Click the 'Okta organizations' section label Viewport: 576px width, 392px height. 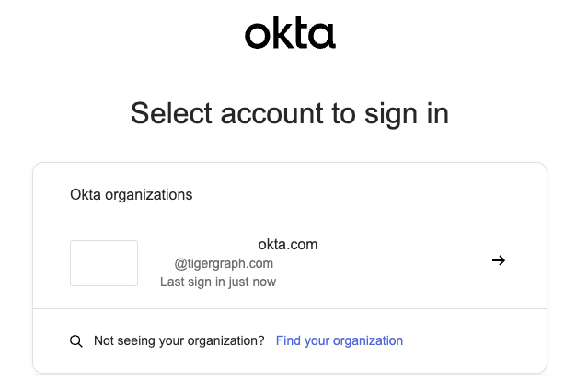[132, 195]
